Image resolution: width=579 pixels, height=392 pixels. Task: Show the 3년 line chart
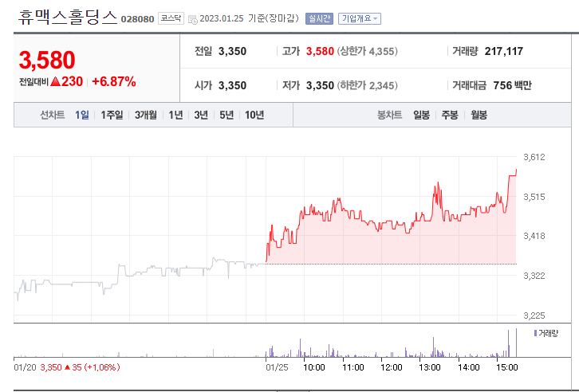(x=201, y=115)
